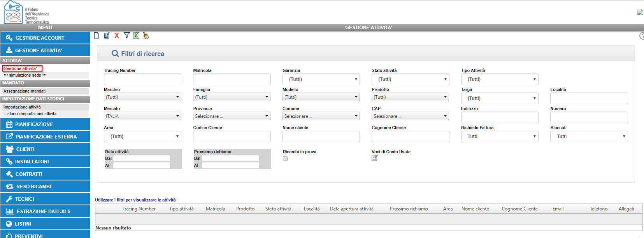Tick the Ricambi in prova checkbox

pyautogui.click(x=285, y=159)
